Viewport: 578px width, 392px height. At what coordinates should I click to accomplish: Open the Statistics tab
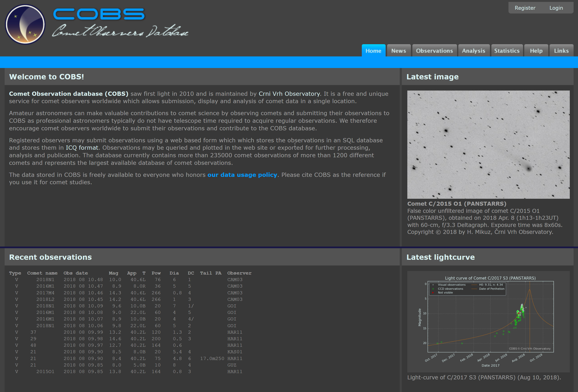click(x=507, y=51)
